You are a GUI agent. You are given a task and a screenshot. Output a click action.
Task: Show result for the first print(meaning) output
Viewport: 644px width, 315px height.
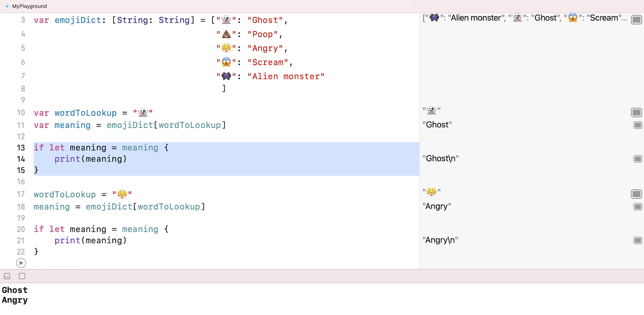click(637, 159)
